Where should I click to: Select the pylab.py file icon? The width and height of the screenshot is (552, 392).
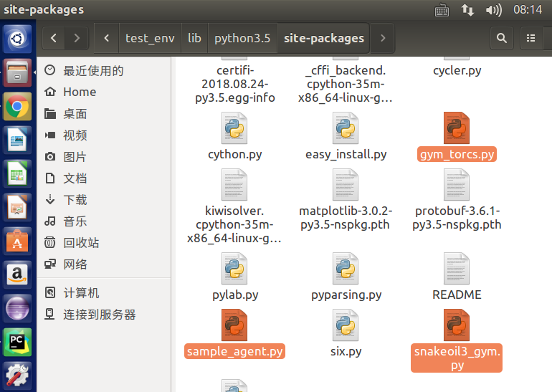click(x=234, y=269)
